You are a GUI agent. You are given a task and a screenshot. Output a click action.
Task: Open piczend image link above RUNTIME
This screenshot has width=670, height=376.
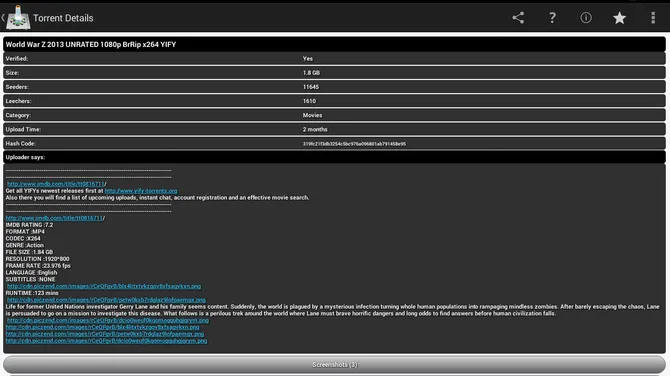pyautogui.click(x=104, y=286)
